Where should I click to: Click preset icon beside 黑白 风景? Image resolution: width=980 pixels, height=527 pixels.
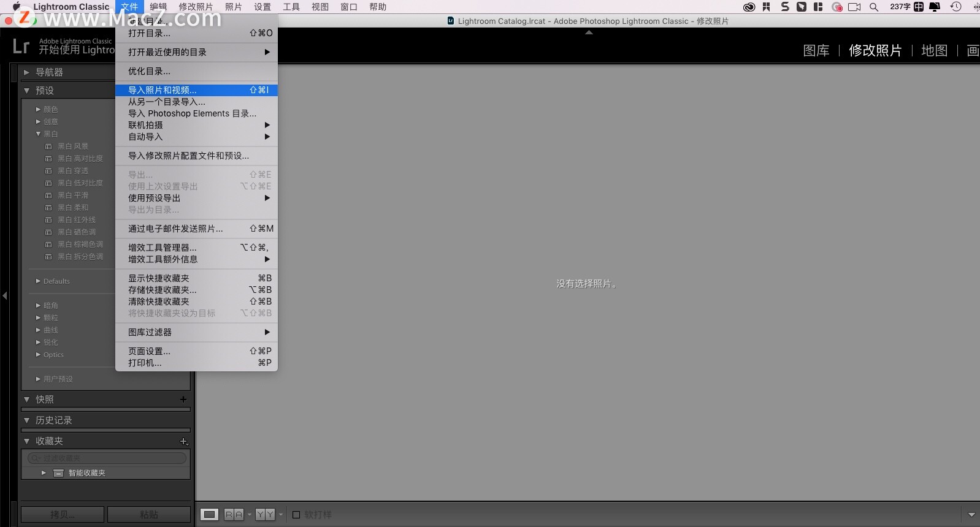pos(48,146)
